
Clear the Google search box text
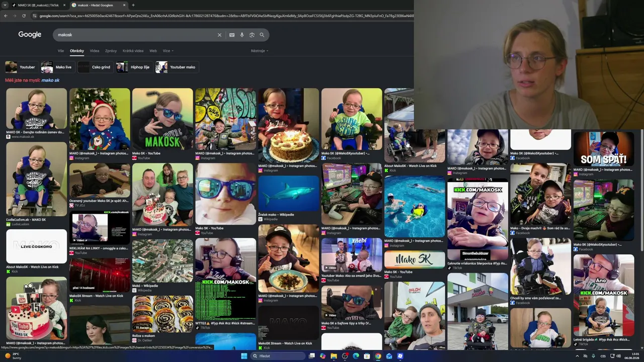tap(219, 35)
